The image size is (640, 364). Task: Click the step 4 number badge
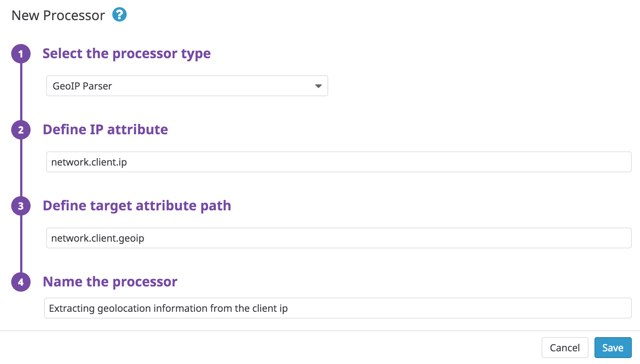21,282
